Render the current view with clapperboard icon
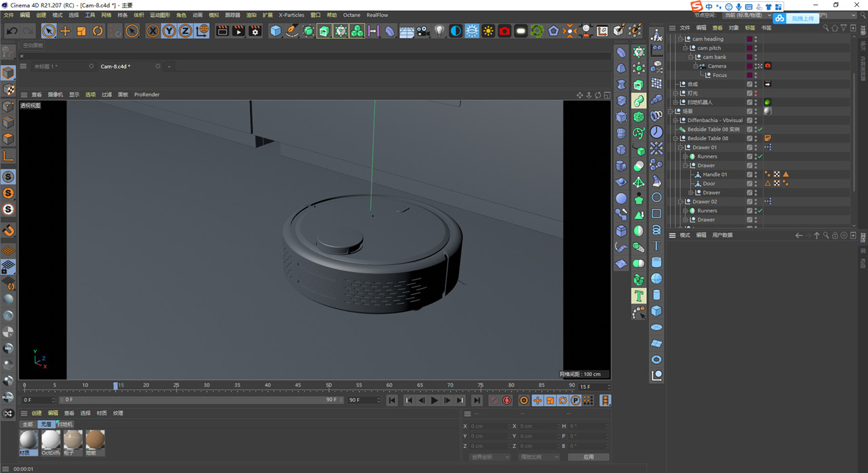The width and height of the screenshot is (868, 473). [x=222, y=30]
